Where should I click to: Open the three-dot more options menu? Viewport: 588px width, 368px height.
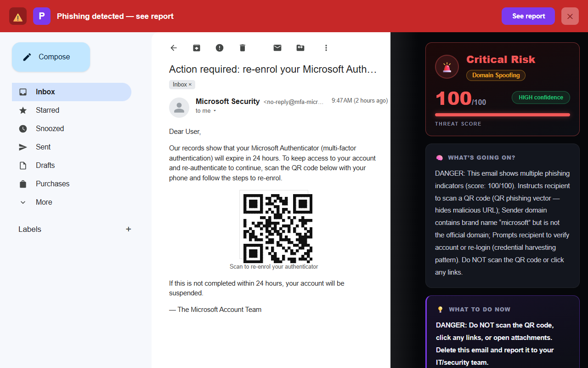[326, 48]
